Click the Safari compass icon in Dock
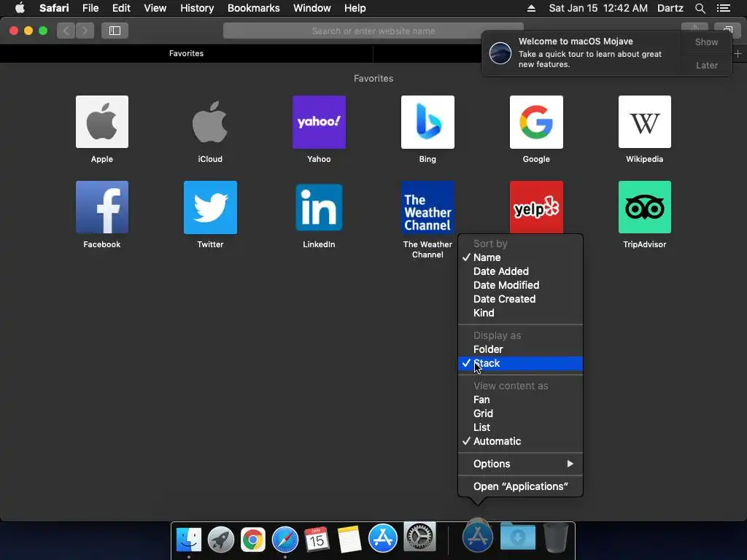747x560 pixels. pos(285,540)
